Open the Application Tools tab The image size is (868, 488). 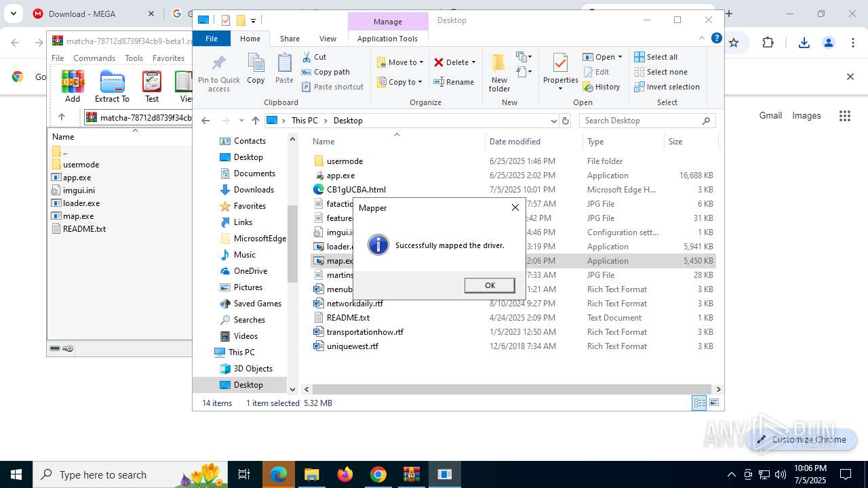click(387, 39)
